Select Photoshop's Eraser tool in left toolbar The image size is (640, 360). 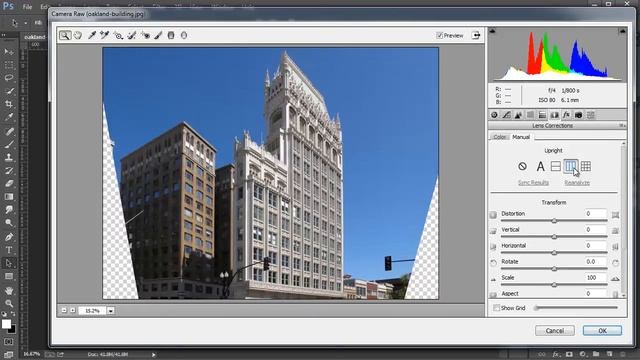9,184
